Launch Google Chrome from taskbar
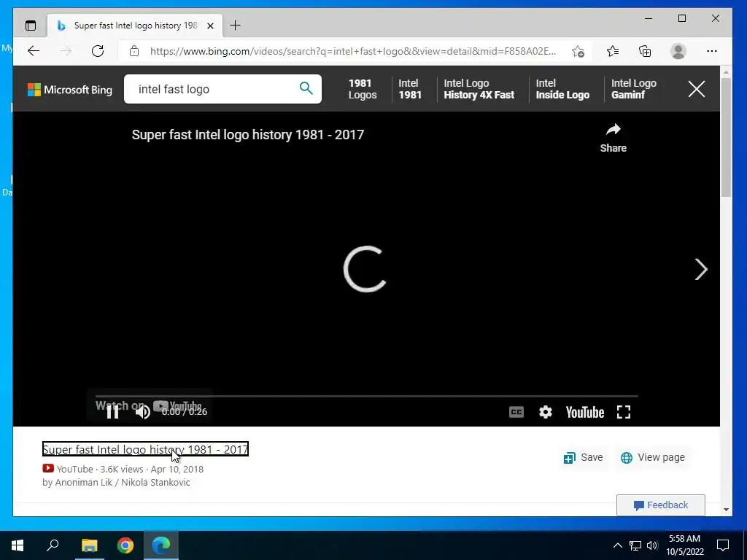This screenshot has width=747, height=560. click(125, 545)
